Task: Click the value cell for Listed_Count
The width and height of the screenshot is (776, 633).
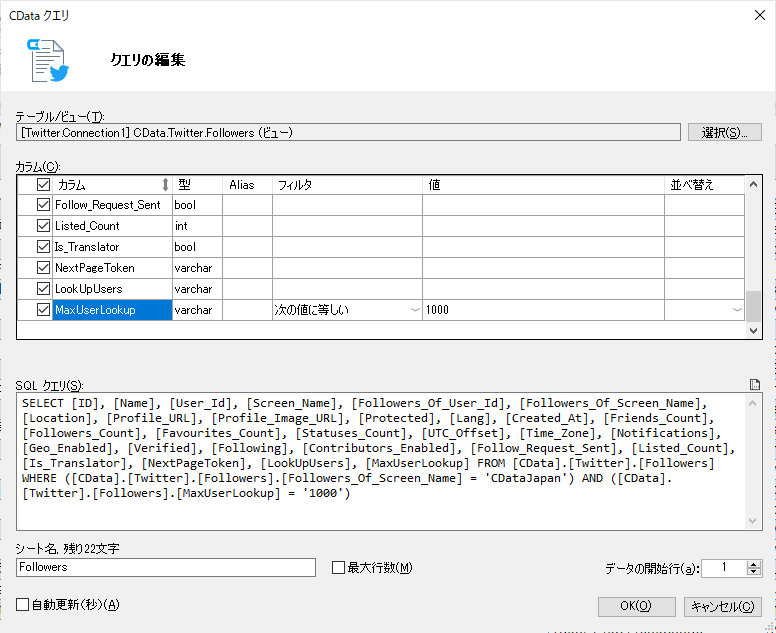Action: [x=543, y=226]
